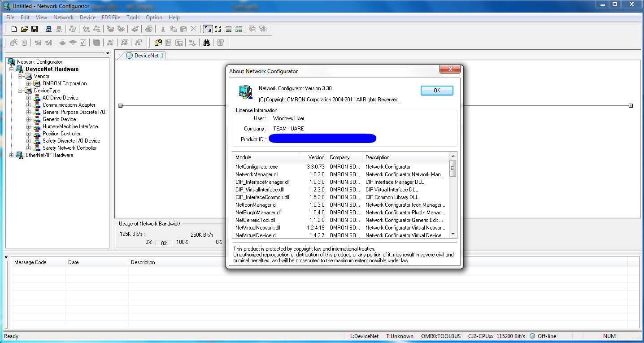Collapse the DeviceType tree node
This screenshot has width=644, height=343.
pos(20,91)
